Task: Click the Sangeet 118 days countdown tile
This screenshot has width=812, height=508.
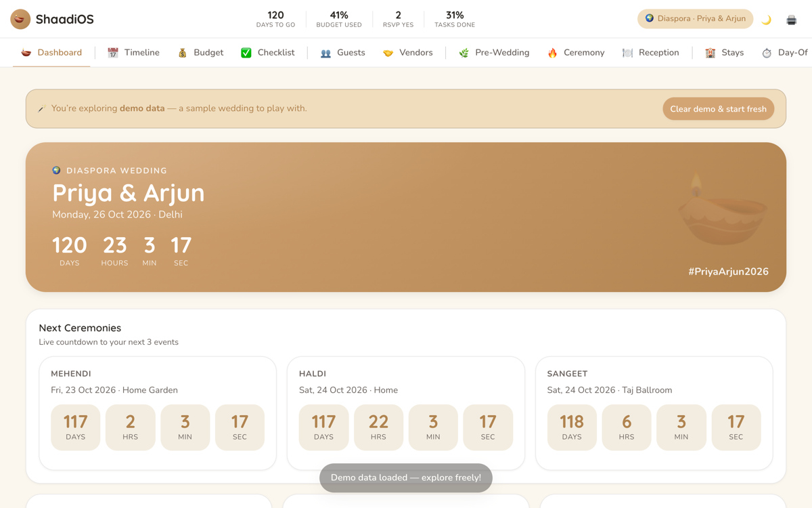Action: pos(572,427)
